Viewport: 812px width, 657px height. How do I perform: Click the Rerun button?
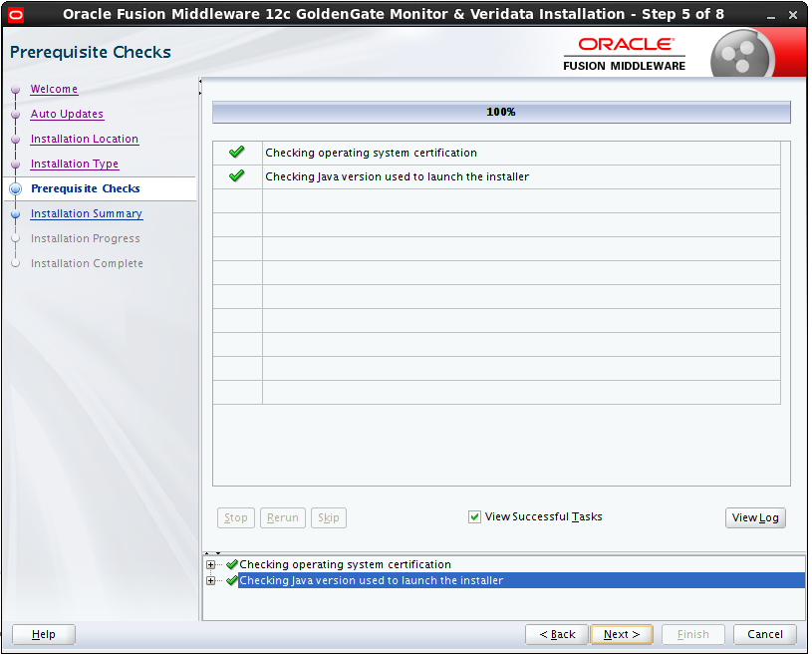(x=283, y=518)
